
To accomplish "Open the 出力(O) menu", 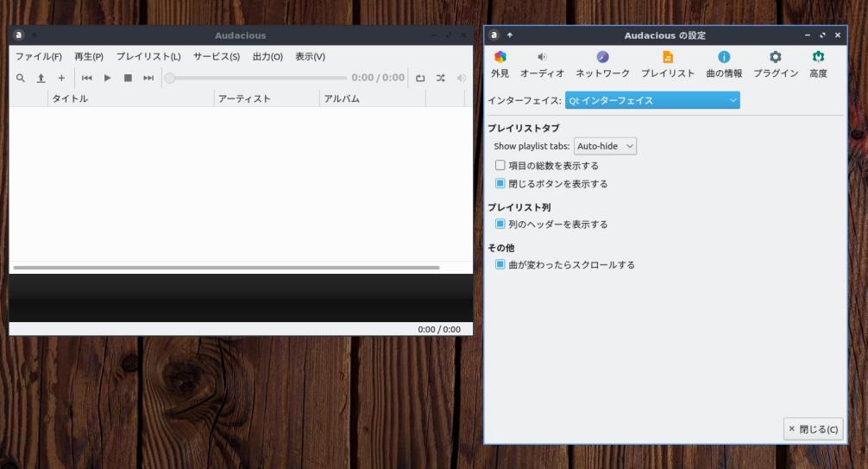I will point(267,56).
